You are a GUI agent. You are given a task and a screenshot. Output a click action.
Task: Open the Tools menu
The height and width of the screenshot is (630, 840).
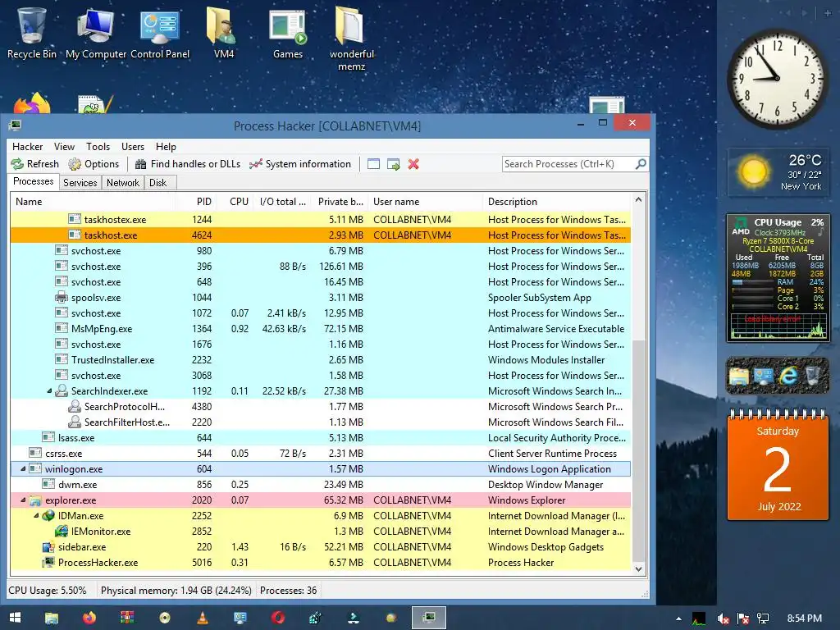click(x=98, y=147)
